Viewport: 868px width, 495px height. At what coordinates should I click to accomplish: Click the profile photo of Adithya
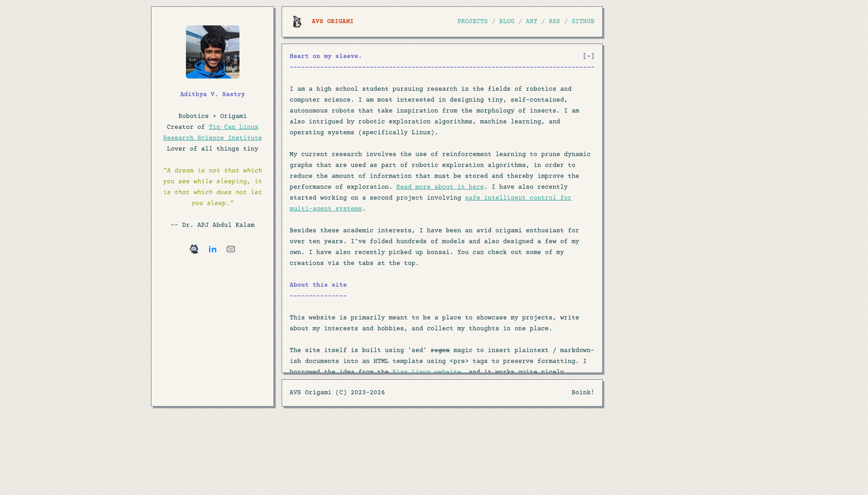(x=213, y=52)
